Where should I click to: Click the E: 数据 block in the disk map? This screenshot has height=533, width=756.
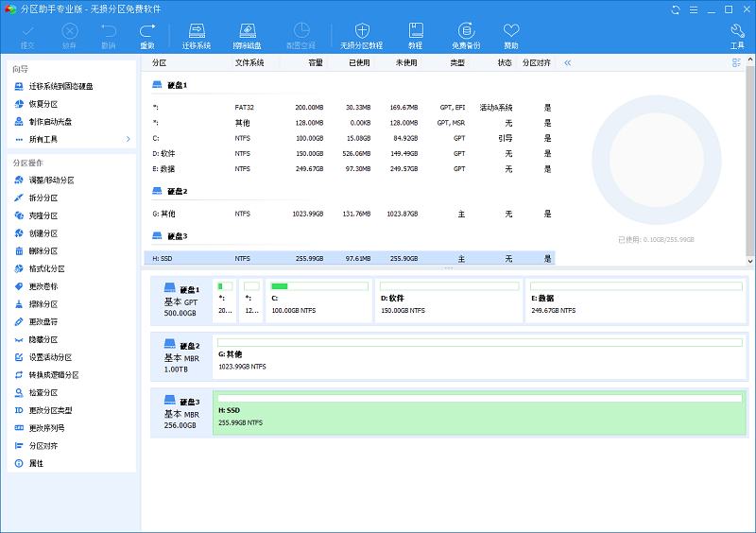point(636,301)
